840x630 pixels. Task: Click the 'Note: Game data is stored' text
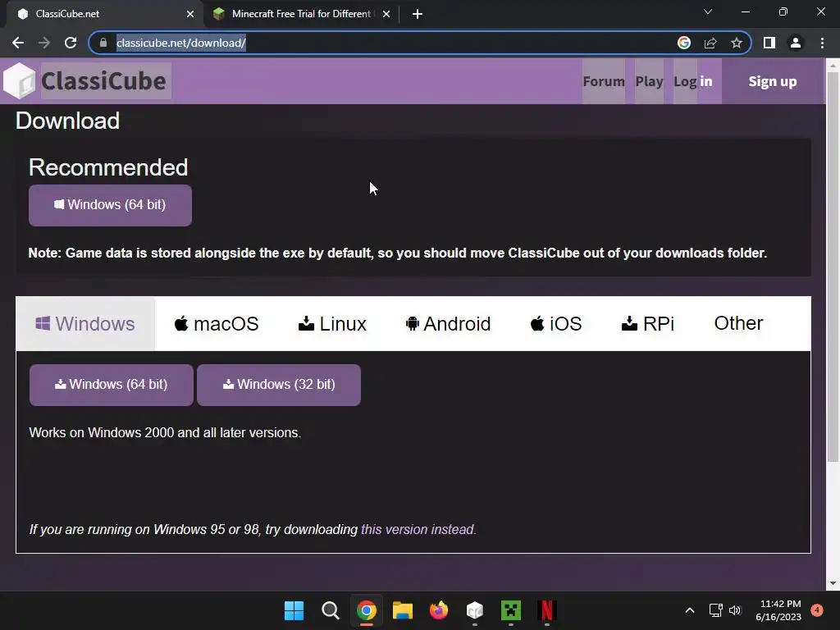(398, 253)
